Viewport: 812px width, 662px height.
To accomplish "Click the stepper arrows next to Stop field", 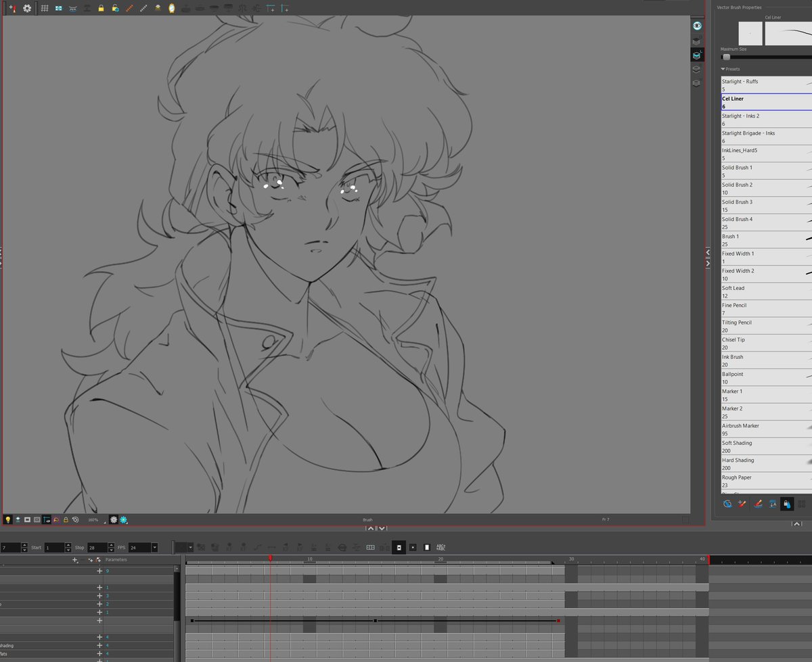I will click(x=111, y=547).
